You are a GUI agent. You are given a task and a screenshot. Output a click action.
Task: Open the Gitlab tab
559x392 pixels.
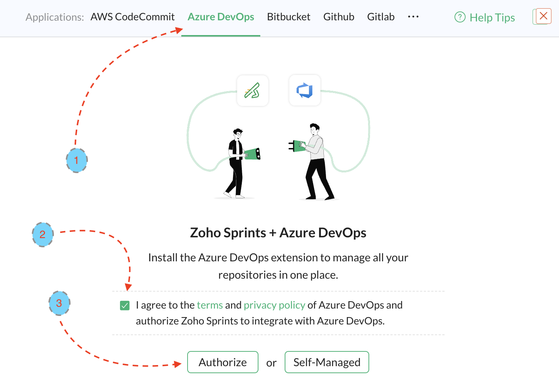(x=381, y=17)
